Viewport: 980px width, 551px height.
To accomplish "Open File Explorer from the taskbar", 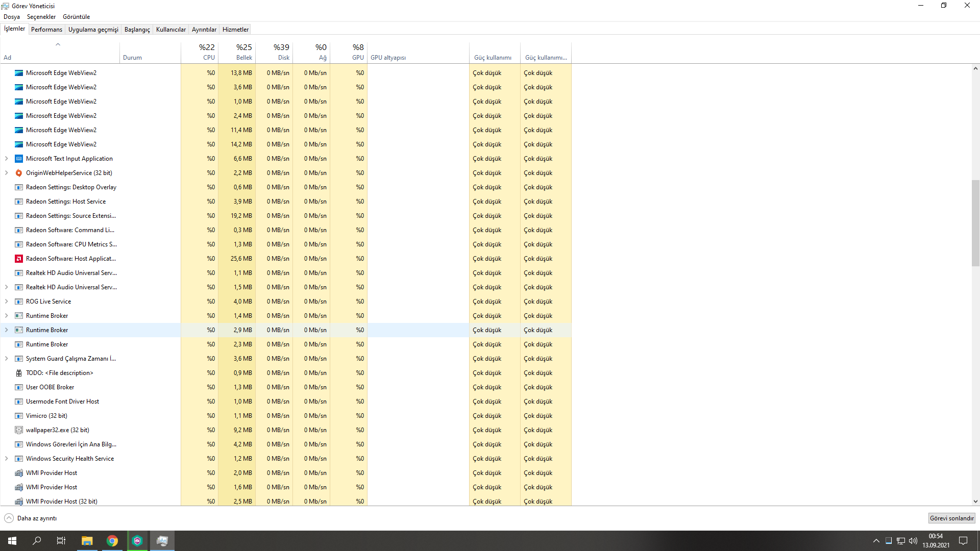I will [87, 541].
